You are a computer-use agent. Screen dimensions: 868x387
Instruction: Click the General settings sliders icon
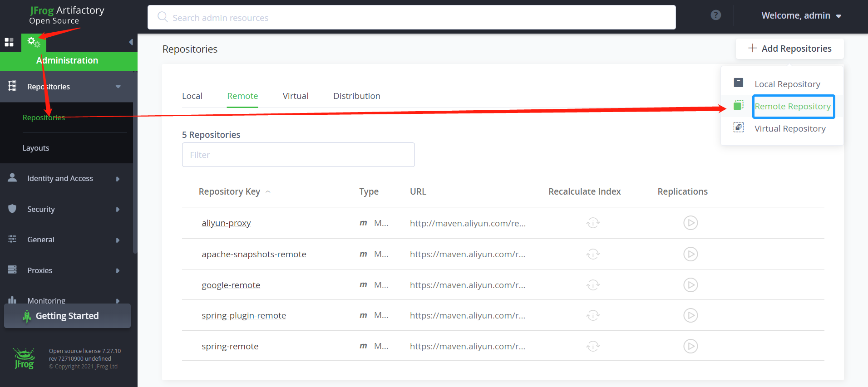pyautogui.click(x=12, y=239)
